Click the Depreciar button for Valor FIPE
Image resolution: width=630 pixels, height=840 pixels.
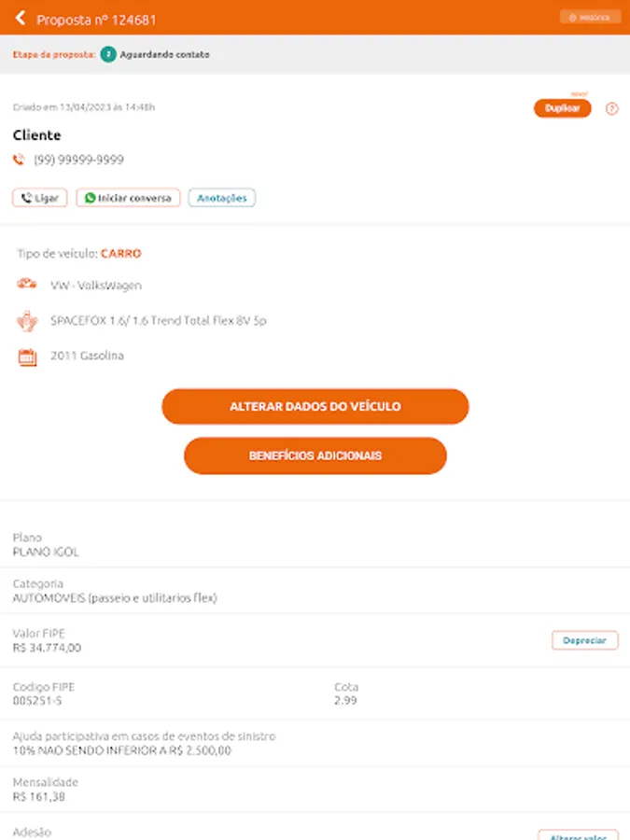[x=584, y=640]
